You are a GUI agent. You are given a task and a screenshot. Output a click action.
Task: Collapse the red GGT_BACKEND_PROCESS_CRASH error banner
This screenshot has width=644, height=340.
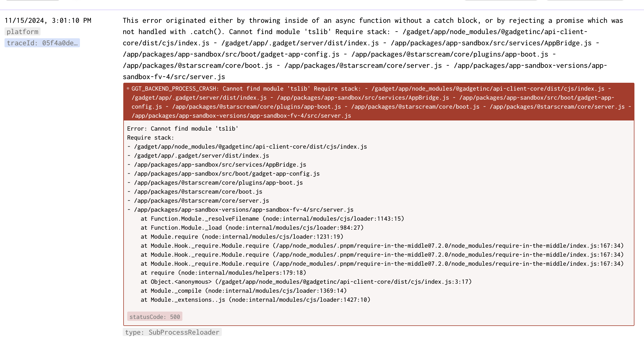click(128, 88)
